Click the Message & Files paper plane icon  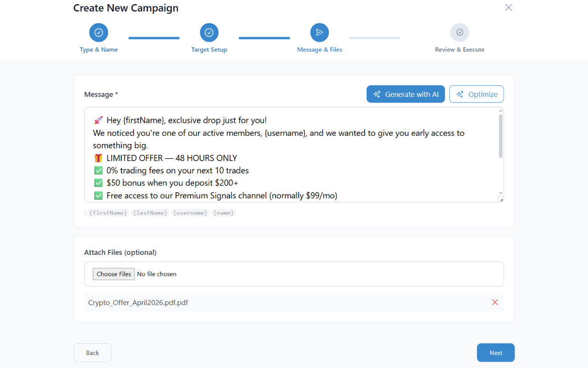pyautogui.click(x=319, y=33)
